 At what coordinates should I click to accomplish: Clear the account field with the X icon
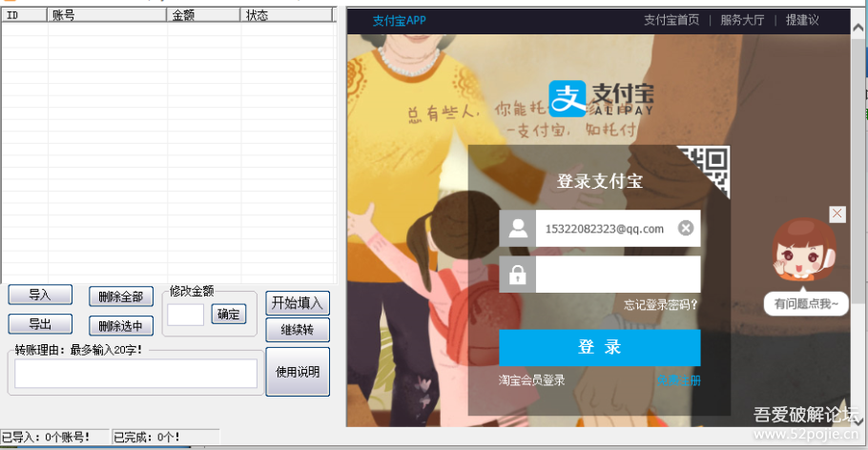[x=685, y=228]
